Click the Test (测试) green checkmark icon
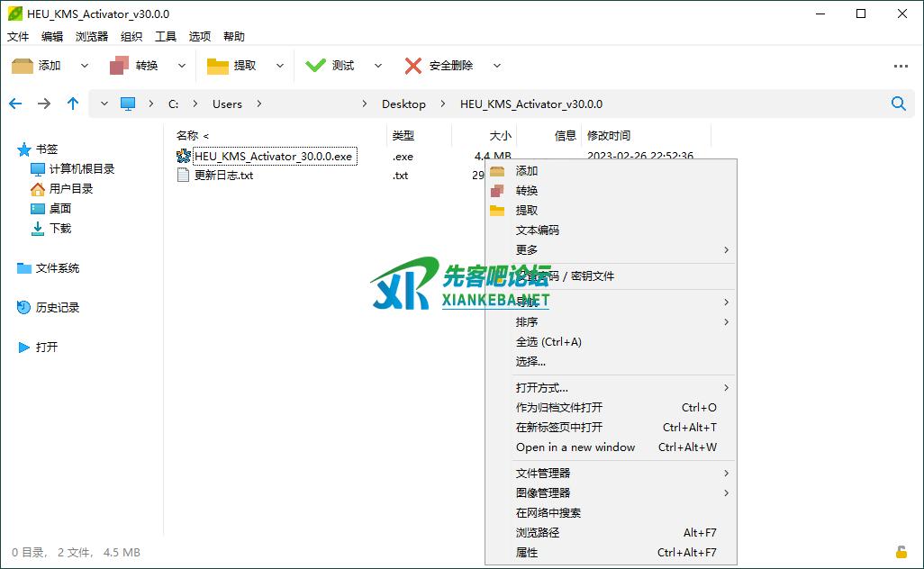The height and width of the screenshot is (569, 924). point(315,66)
